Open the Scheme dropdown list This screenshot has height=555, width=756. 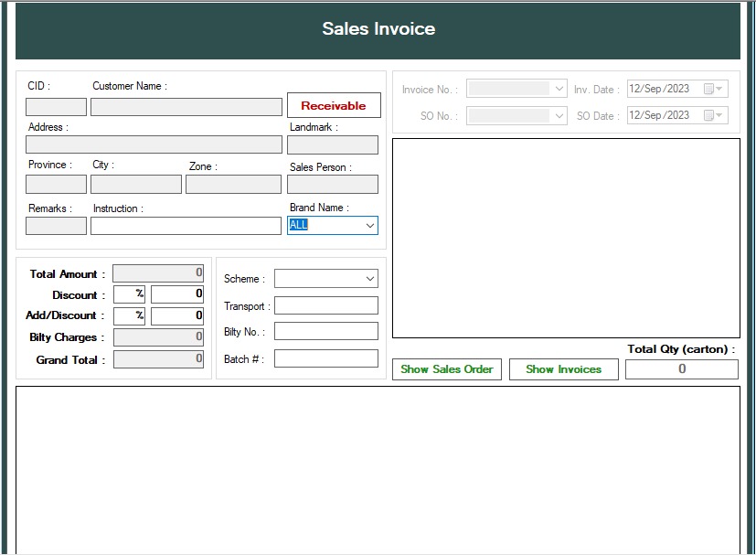(369, 279)
